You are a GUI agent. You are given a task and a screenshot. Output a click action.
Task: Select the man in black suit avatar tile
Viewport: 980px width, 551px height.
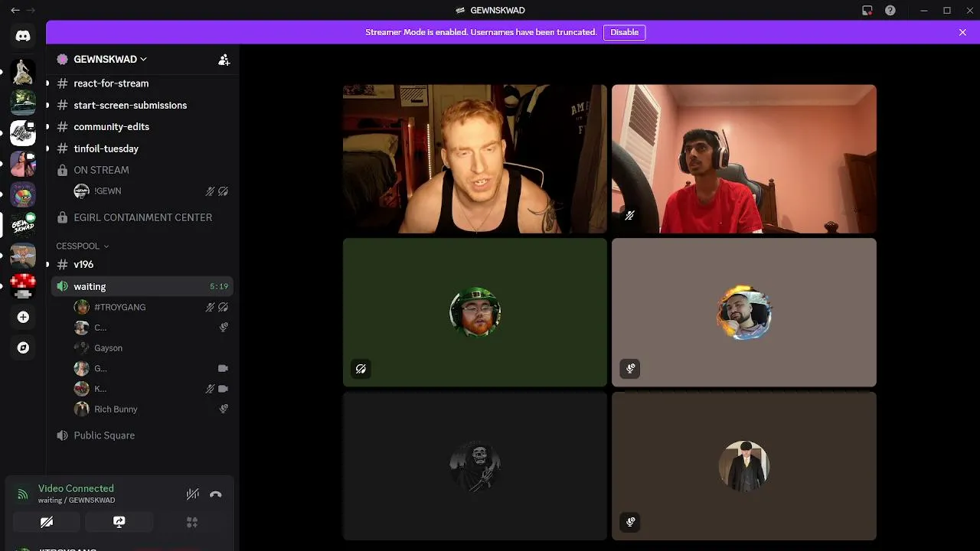(x=744, y=466)
